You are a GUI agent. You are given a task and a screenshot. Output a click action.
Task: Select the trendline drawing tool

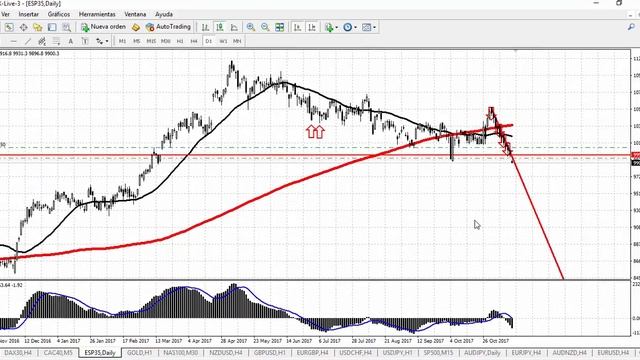[27, 41]
